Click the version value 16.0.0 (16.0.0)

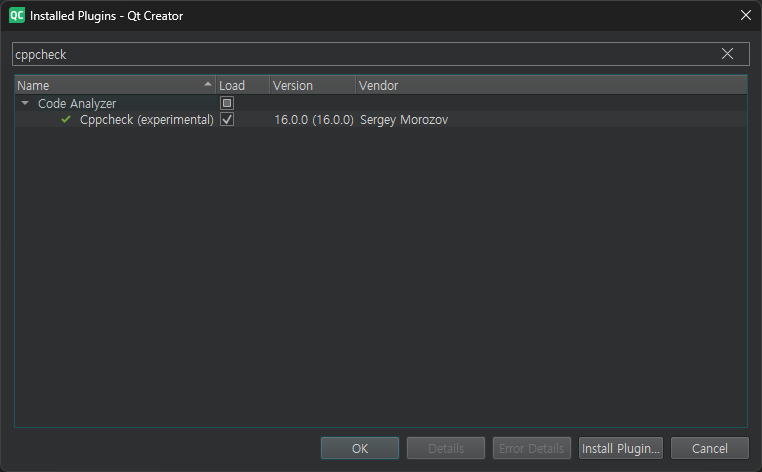tap(314, 120)
